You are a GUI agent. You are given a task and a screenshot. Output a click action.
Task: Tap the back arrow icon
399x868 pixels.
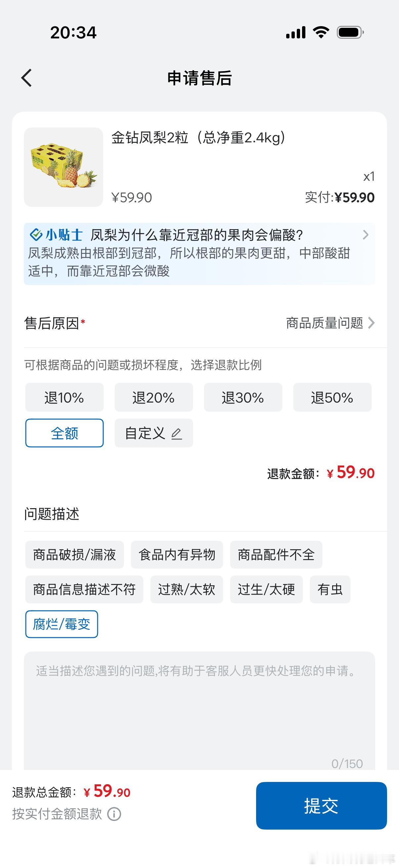(26, 78)
